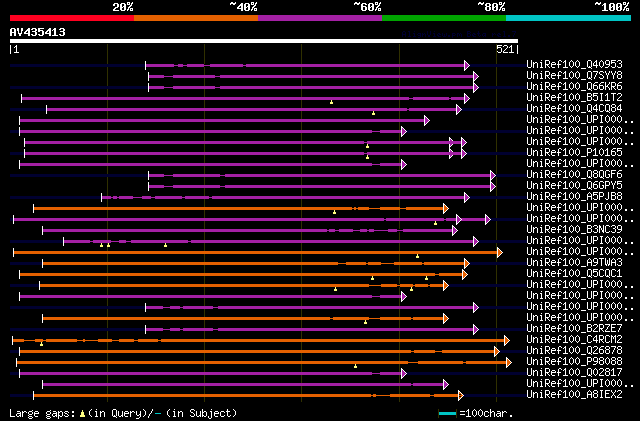Open the UniRef100_Q66KR6 hit label
The width and height of the screenshot is (640, 421).
pyautogui.click(x=574, y=87)
